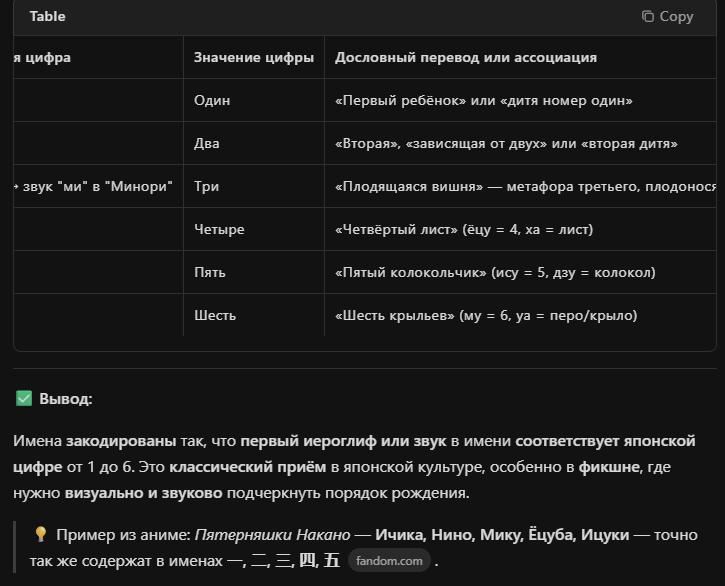Click the Четыре cell in the table
Screen dimensions: 725x586
tap(219, 230)
